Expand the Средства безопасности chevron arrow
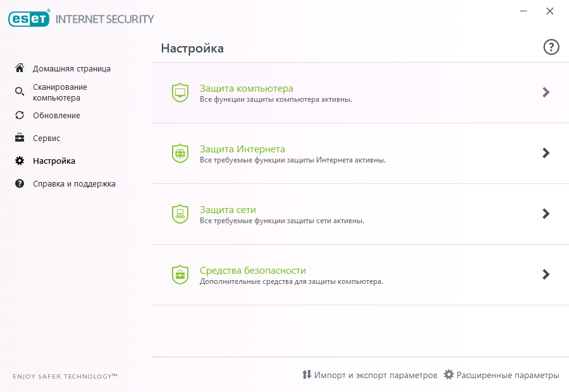 (546, 274)
